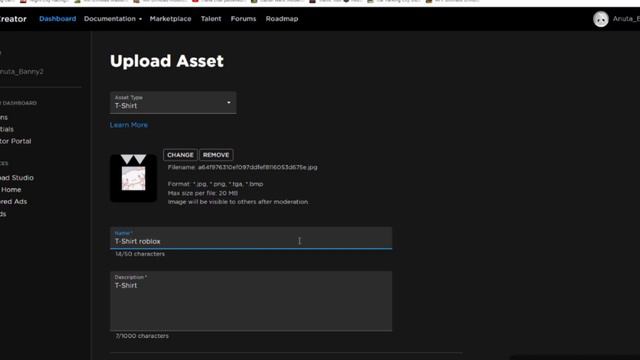Screen dimensions: 640x360
Task: Open the Asset Type dropdown
Action: click(x=173, y=102)
